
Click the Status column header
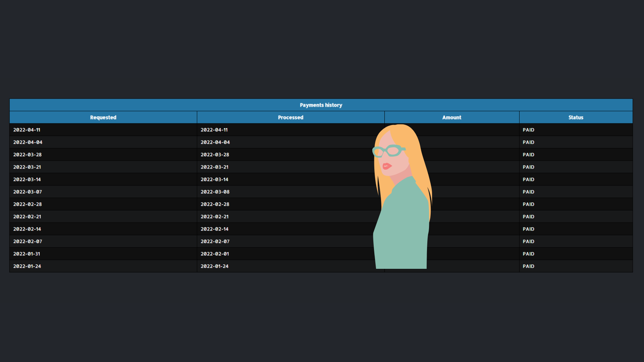[576, 117]
